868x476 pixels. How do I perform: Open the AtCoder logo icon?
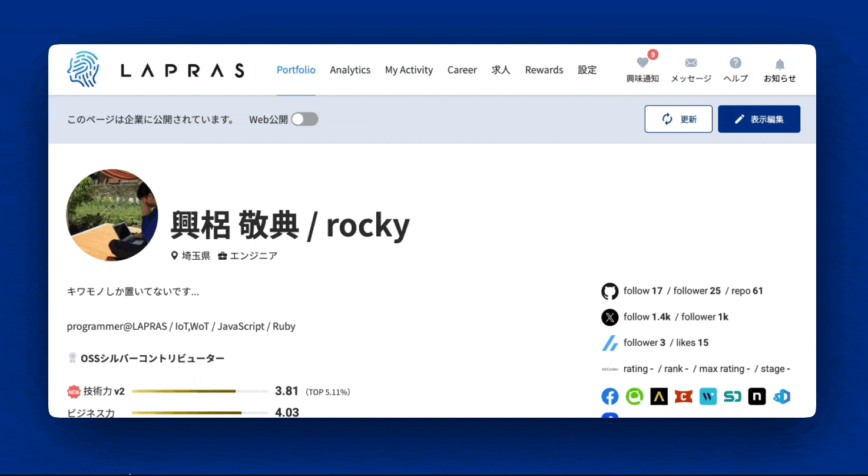[609, 369]
